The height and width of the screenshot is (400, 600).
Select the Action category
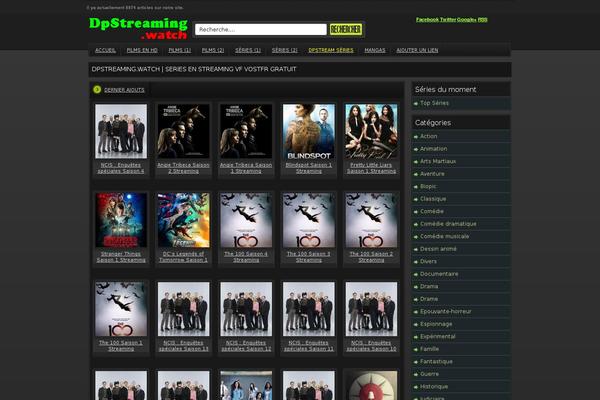(429, 136)
